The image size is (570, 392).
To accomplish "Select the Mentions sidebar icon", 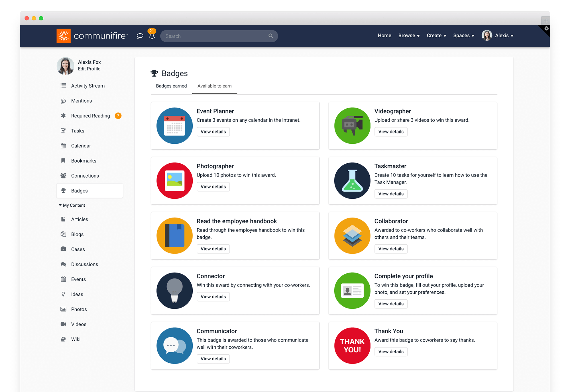I will pyautogui.click(x=64, y=101).
